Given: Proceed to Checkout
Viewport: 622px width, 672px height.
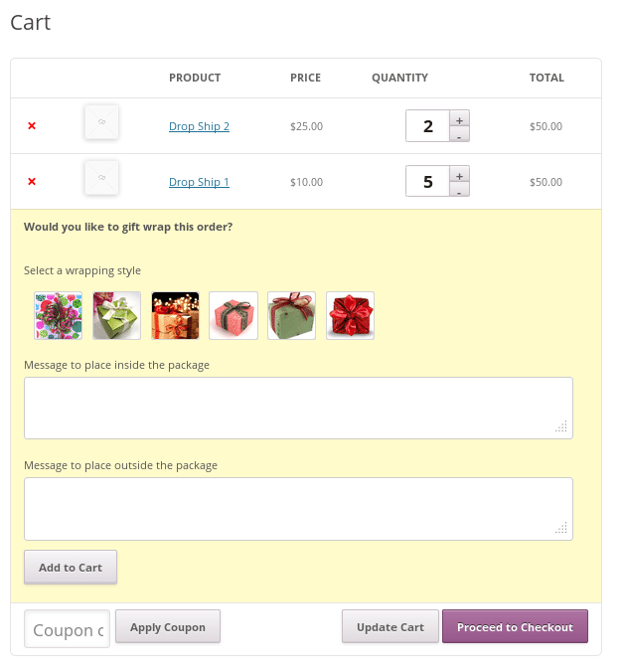Looking at the screenshot, I should (516, 627).
